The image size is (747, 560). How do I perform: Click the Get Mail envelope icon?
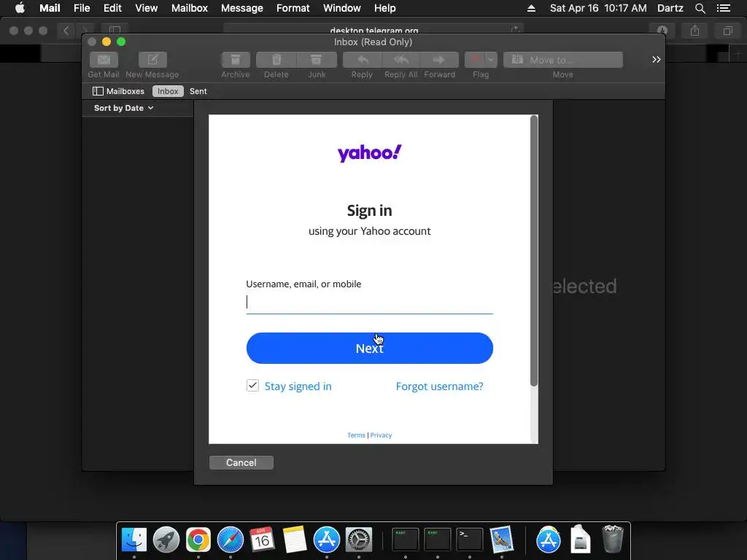click(104, 60)
